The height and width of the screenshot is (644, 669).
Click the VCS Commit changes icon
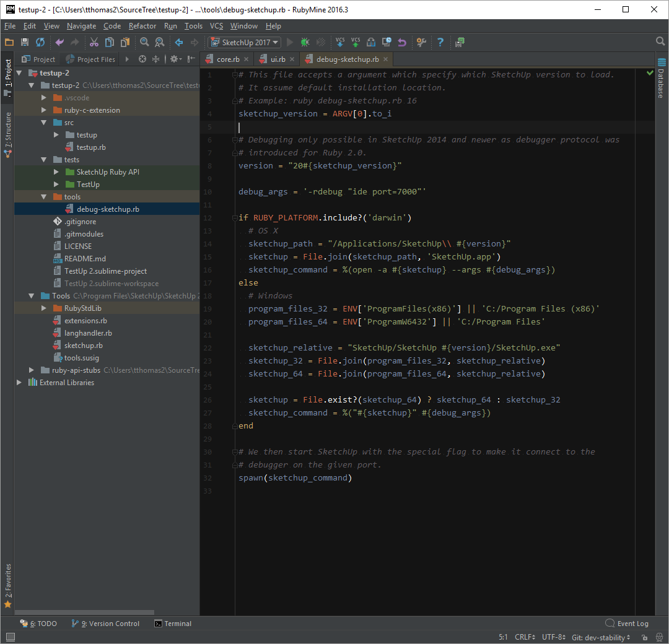(x=356, y=42)
